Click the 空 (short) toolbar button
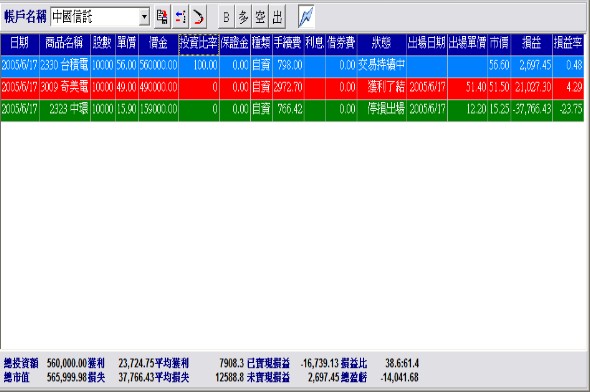Screen dimensions: 590x392 260,17
